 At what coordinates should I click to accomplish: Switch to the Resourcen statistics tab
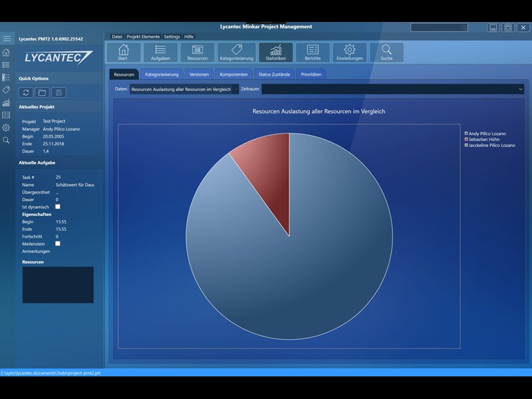coord(124,74)
